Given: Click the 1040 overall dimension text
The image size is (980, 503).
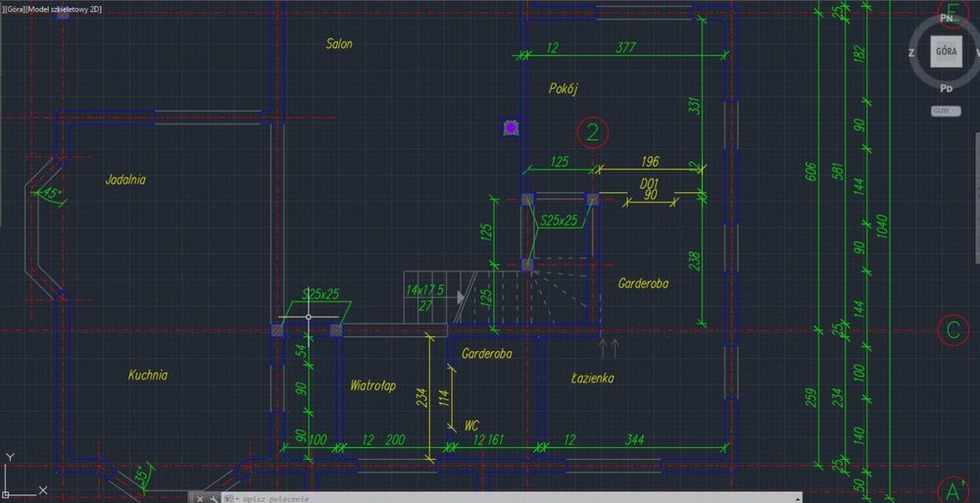Looking at the screenshot, I should (x=885, y=226).
